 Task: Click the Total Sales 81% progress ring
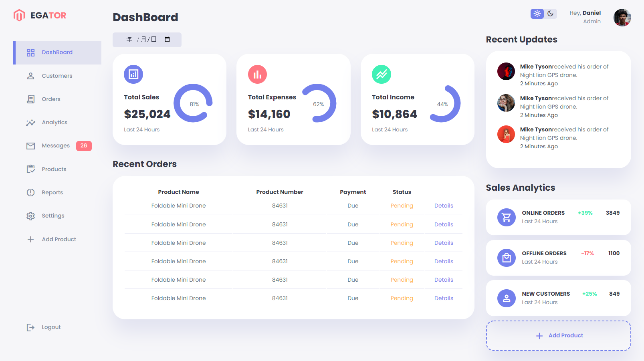tap(193, 103)
